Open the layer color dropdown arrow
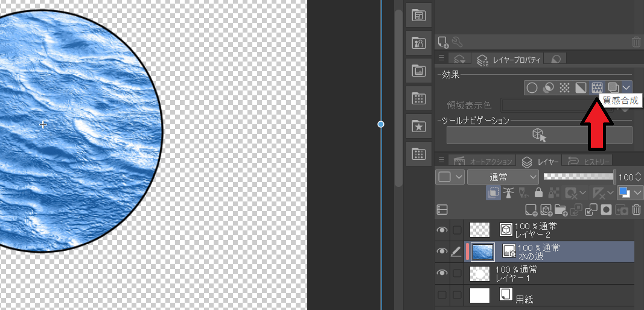This screenshot has height=310, width=644. pos(637,193)
